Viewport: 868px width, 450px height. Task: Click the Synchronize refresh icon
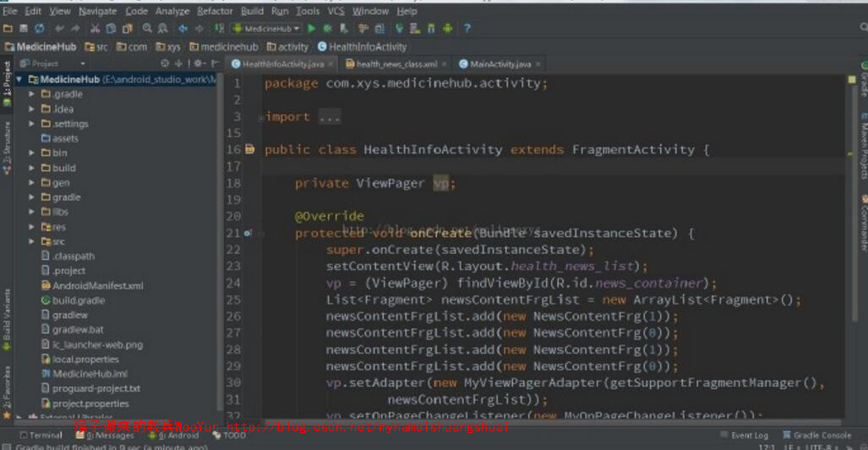(39, 29)
